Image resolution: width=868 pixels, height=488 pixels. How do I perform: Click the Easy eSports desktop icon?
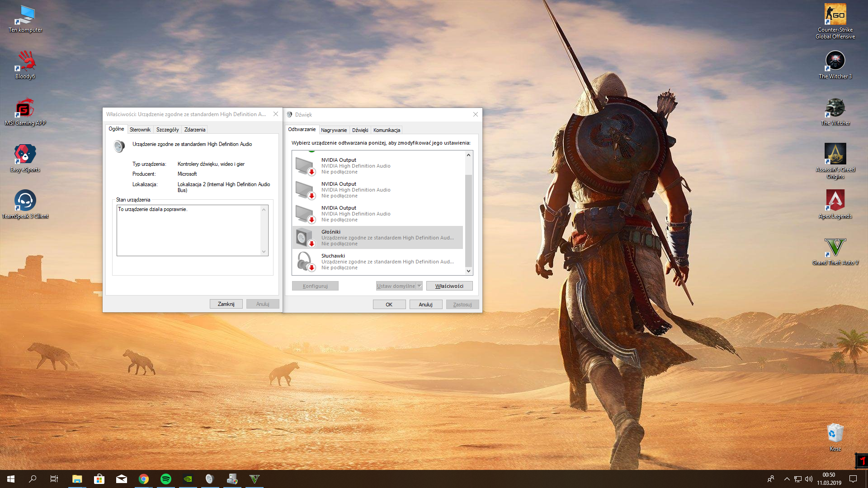25,158
